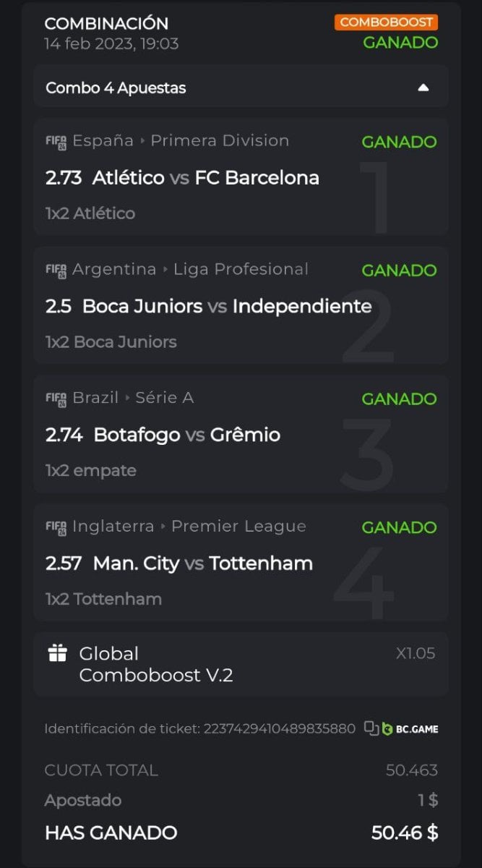482x868 pixels.
Task: Click the Global Comboboost V.2 row
Action: [156, 664]
